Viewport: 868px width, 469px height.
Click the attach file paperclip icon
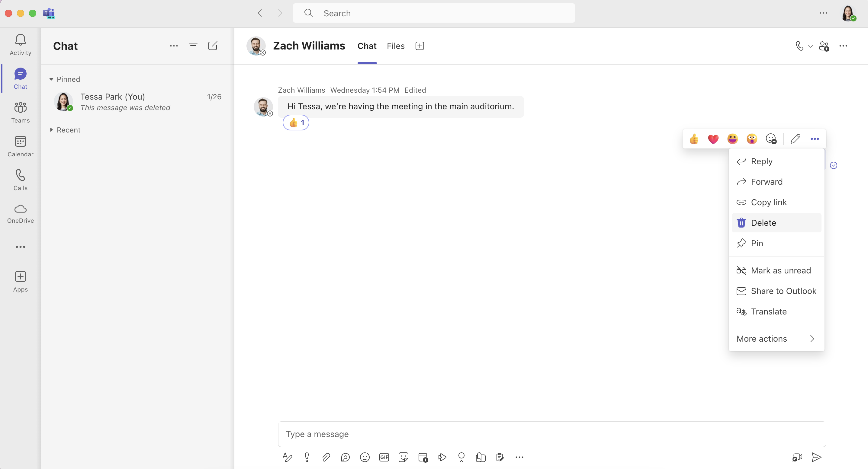click(x=326, y=457)
